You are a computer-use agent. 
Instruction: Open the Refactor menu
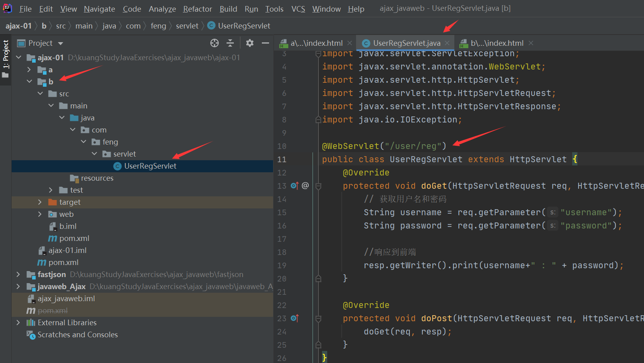pos(198,9)
